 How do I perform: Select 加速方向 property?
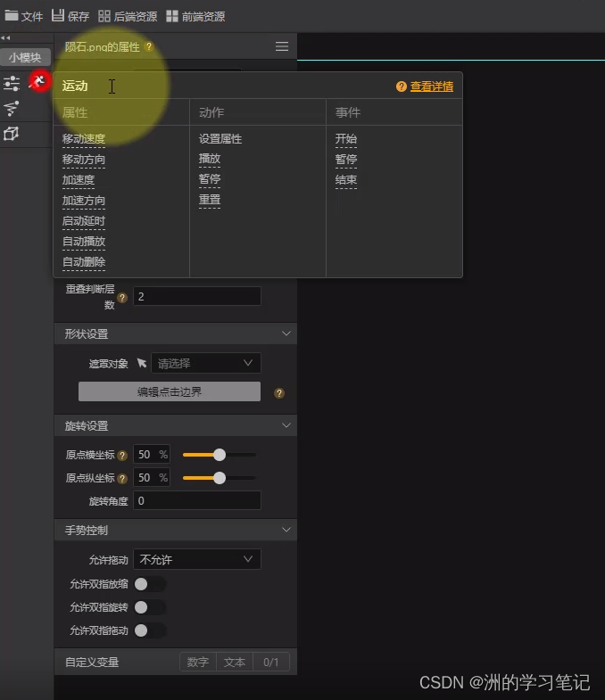(x=84, y=201)
